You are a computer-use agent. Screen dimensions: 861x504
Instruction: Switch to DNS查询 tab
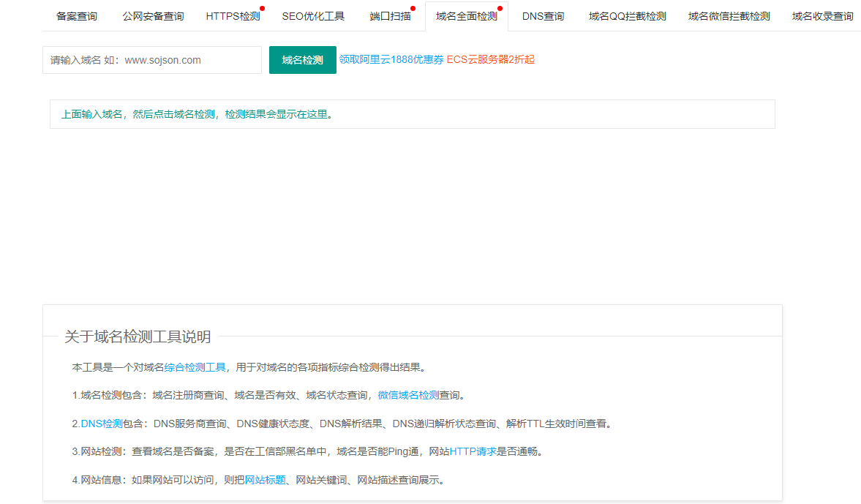(x=543, y=16)
